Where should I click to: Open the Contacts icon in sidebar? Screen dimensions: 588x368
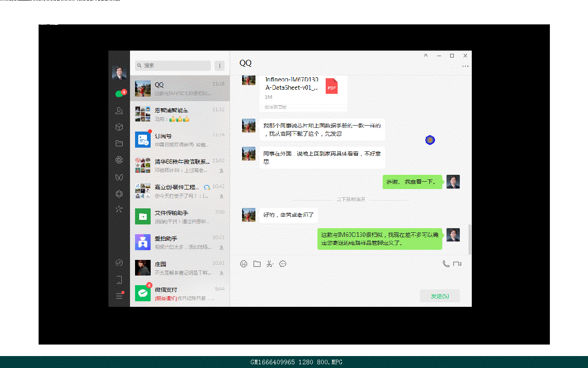[119, 110]
